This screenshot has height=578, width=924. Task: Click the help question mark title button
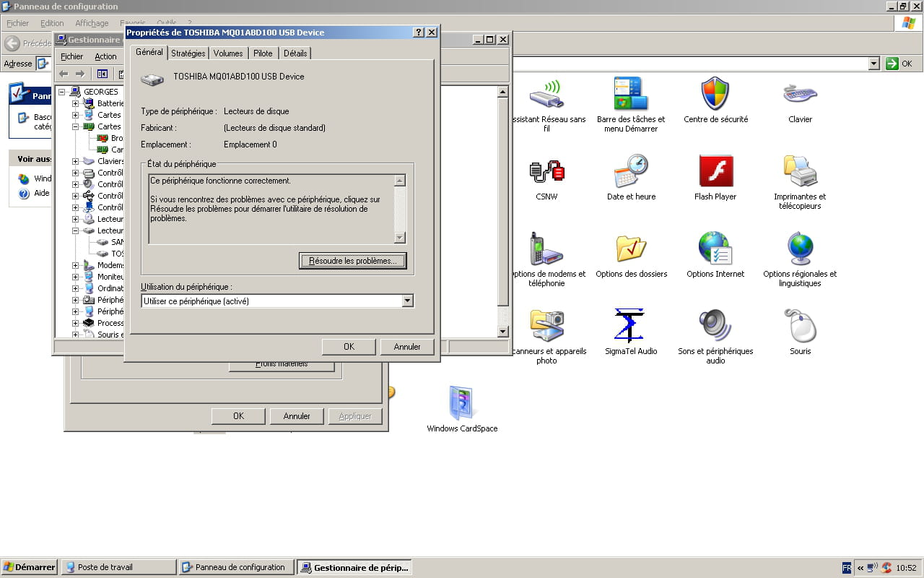(x=419, y=33)
